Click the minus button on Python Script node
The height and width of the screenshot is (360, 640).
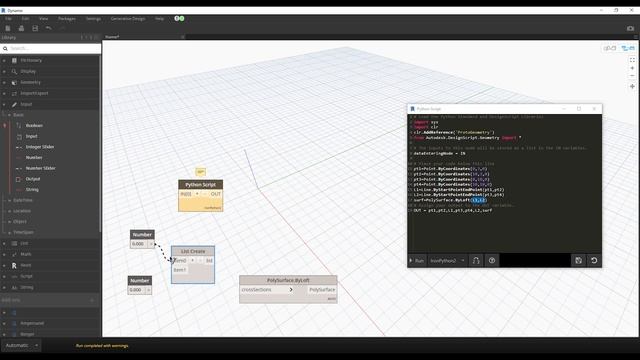(x=205, y=194)
